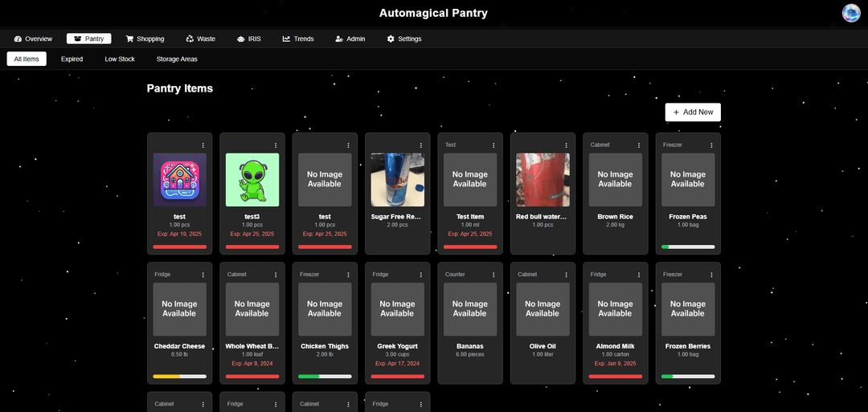Go to the Shopping cart tab

point(145,39)
